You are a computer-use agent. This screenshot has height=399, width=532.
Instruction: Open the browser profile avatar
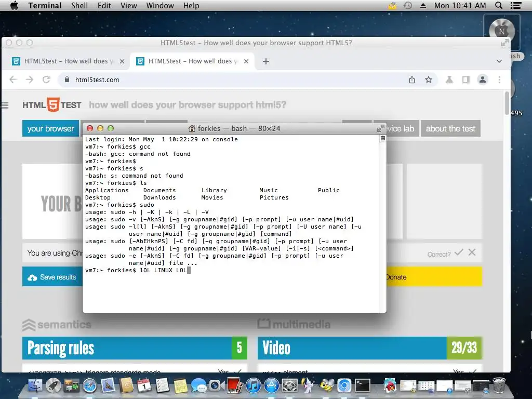[x=483, y=79]
